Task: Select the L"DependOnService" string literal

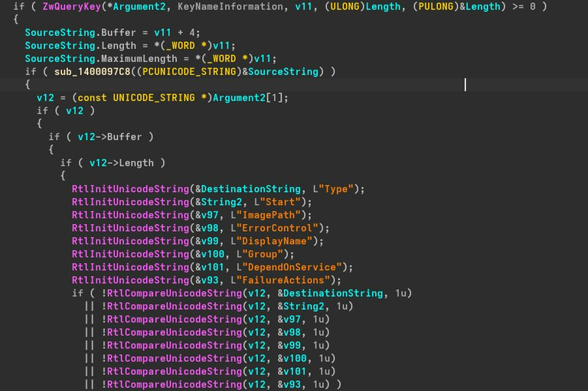Action: pyautogui.click(x=289, y=267)
